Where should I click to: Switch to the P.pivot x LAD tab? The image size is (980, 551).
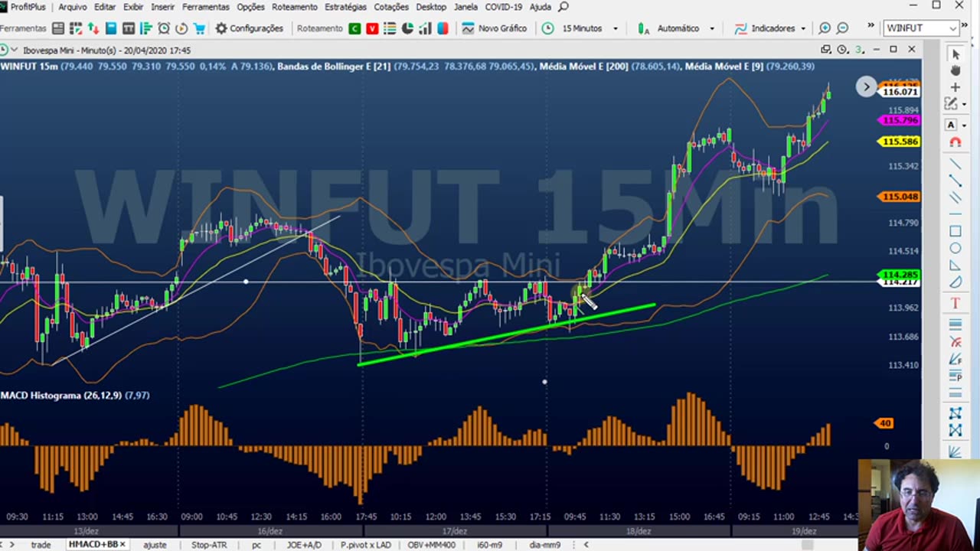(365, 545)
